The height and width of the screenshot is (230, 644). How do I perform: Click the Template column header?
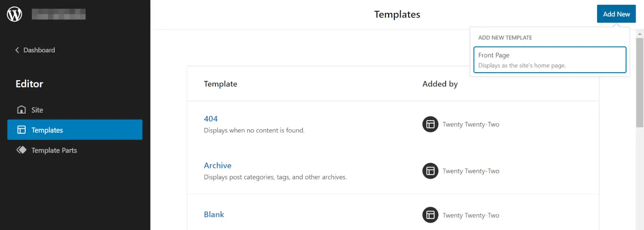coord(220,84)
